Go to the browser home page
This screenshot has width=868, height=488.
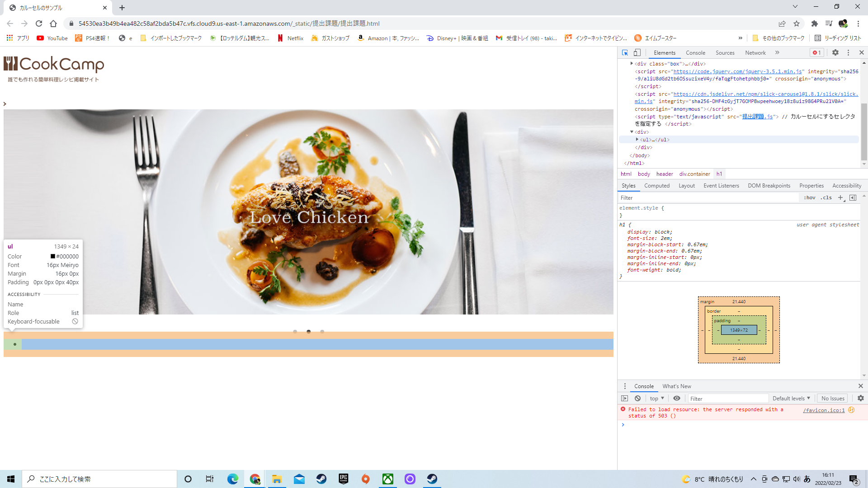pyautogui.click(x=53, y=23)
